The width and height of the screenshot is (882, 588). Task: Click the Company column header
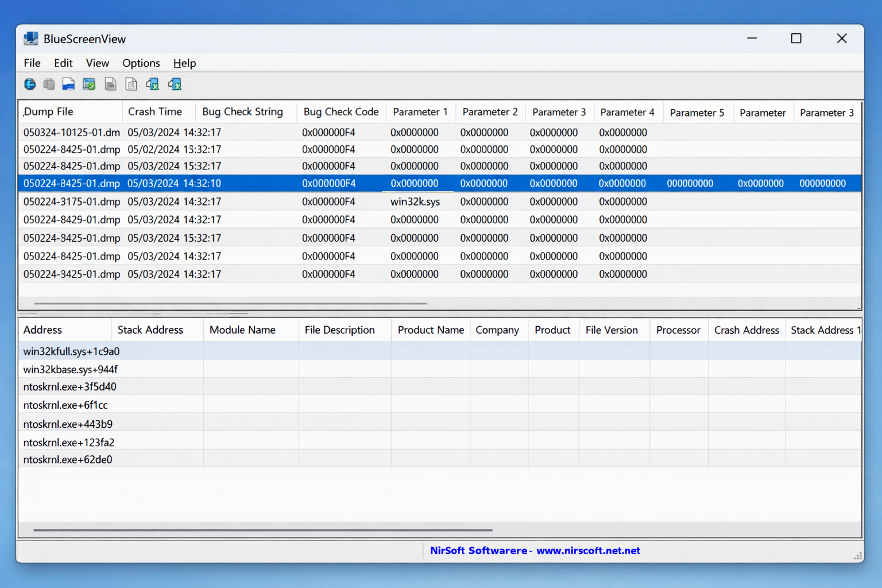pyautogui.click(x=499, y=330)
